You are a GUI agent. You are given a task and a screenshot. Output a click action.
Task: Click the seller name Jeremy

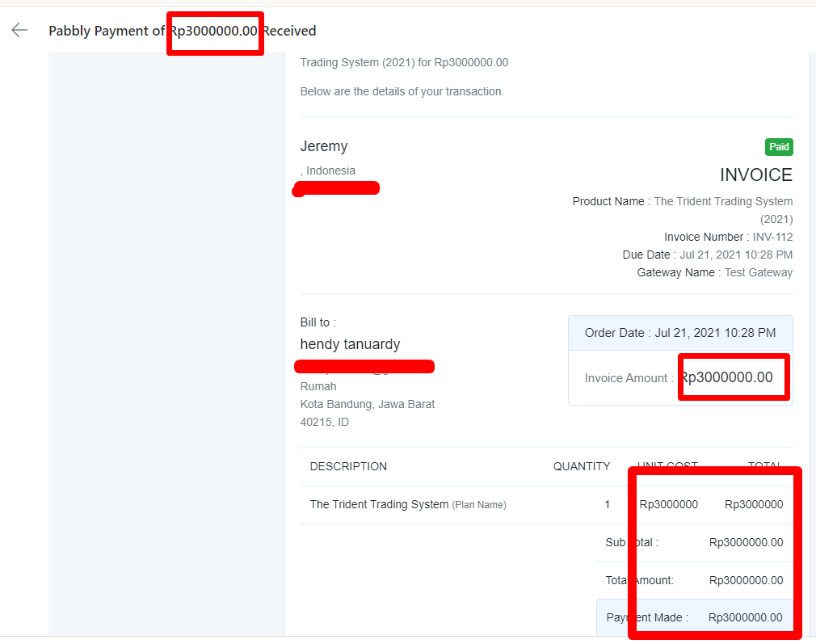pos(324,146)
